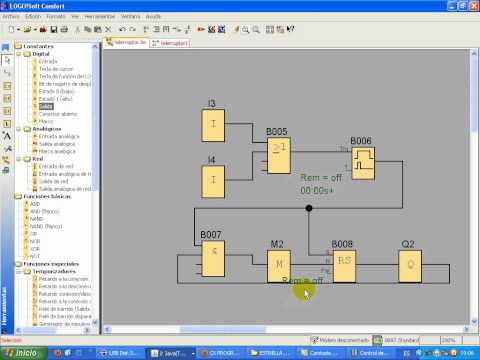Select the connect wire tool in left toolbar
This screenshot has width=480, height=360.
7,73
